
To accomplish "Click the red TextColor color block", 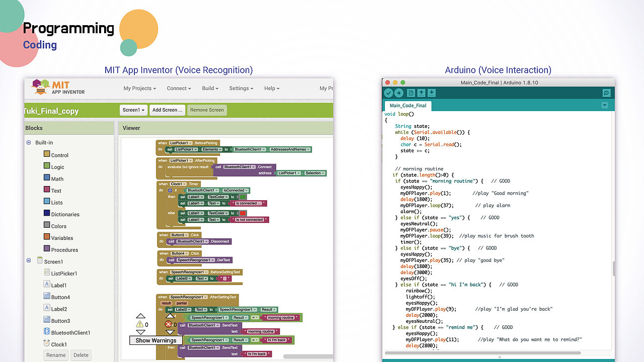I will (x=243, y=213).
